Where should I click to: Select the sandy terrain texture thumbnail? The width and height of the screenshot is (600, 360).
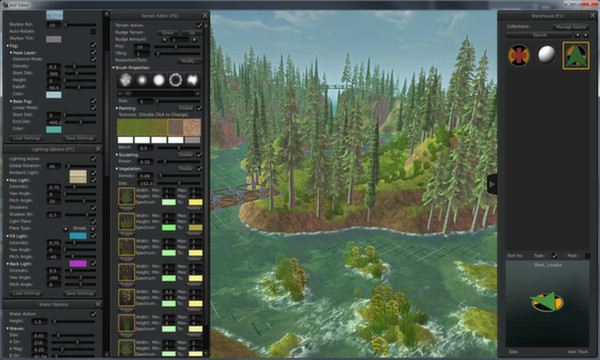tap(192, 127)
